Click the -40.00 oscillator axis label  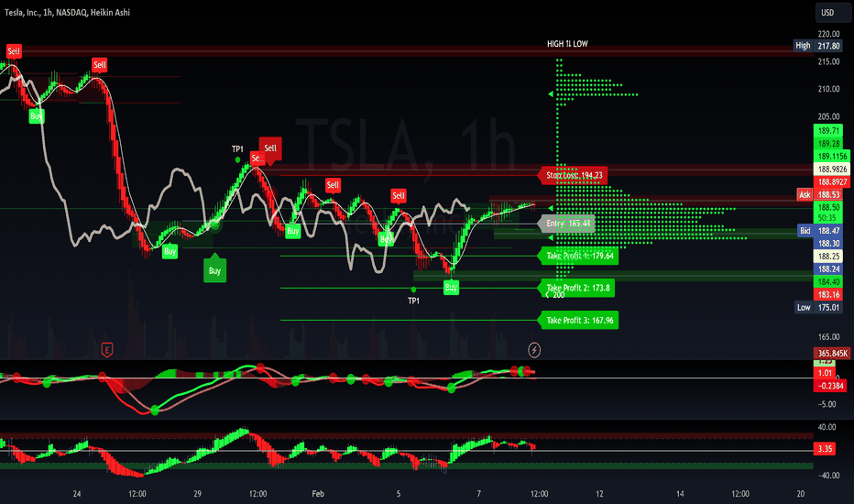pyautogui.click(x=827, y=475)
